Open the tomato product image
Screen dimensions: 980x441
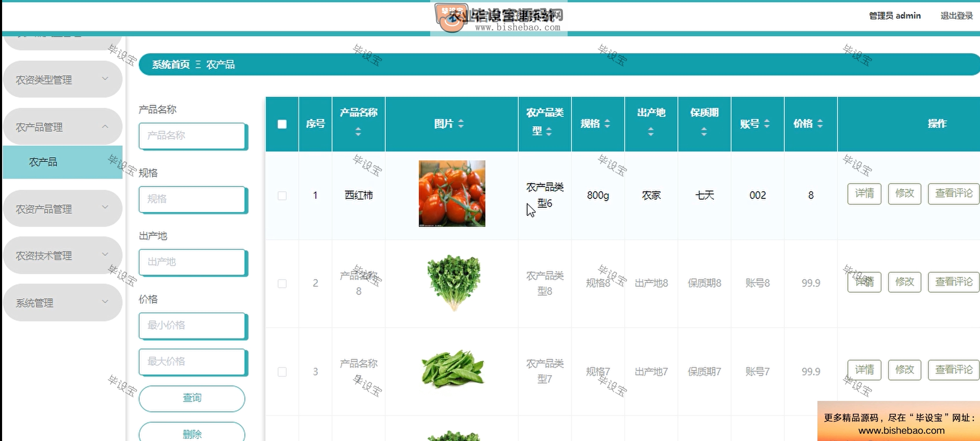click(451, 193)
